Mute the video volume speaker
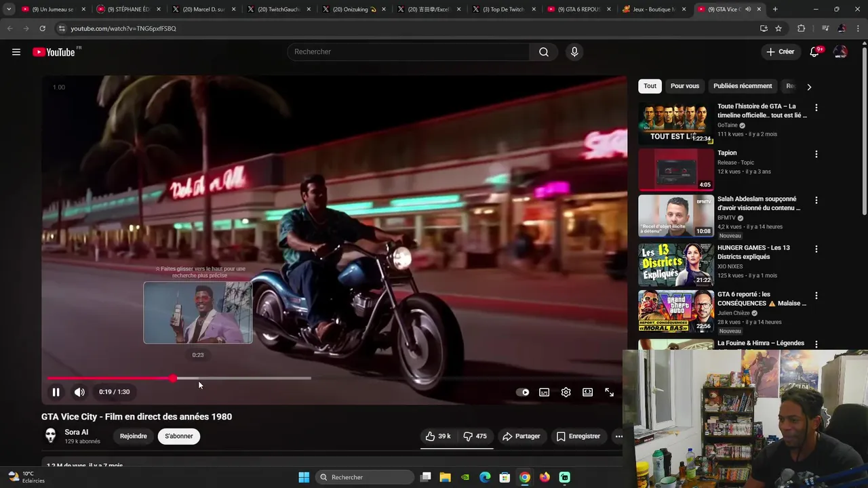The width and height of the screenshot is (868, 488). coord(79,392)
